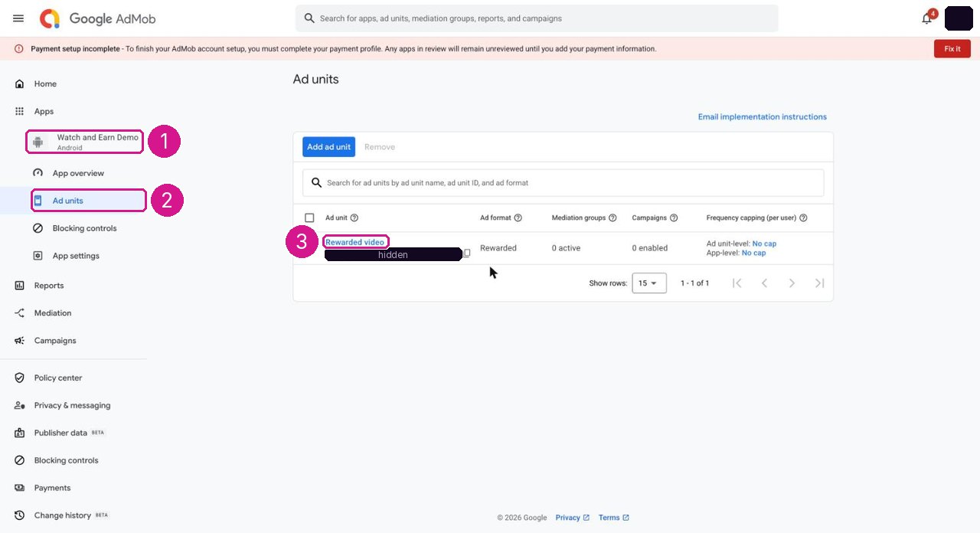This screenshot has width=980, height=533.
Task: Click the Android app icon for Watch and Earn Demo
Action: pos(38,142)
